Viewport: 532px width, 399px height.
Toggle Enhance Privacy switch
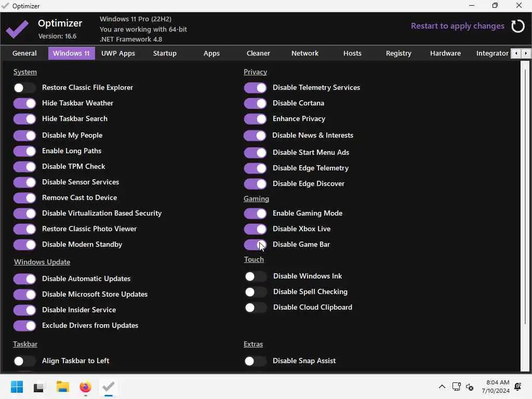pos(255,119)
